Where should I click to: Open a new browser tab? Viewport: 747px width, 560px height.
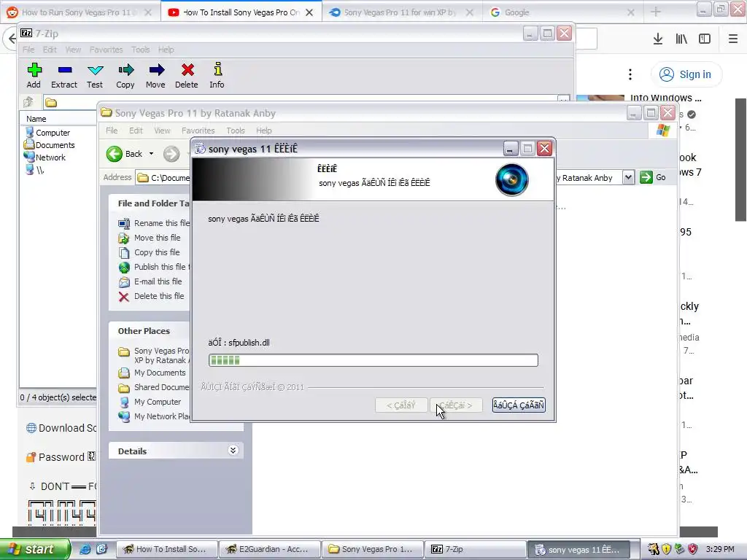point(656,12)
